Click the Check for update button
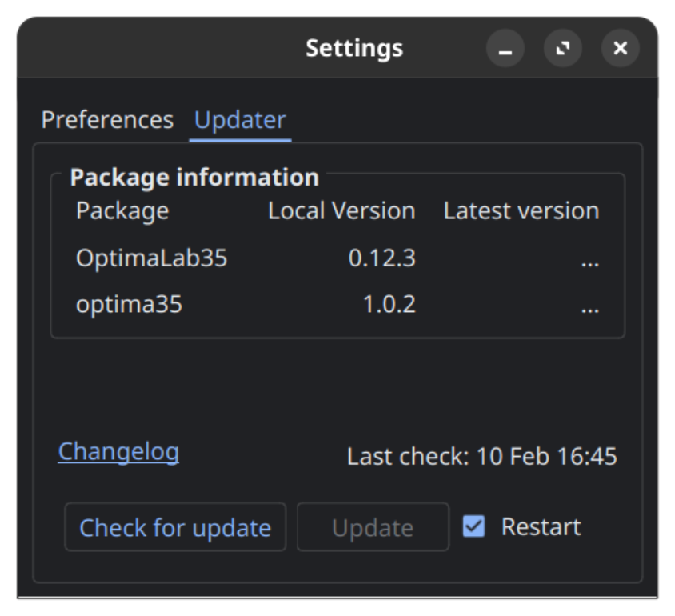This screenshot has height=616, width=675. [x=175, y=528]
